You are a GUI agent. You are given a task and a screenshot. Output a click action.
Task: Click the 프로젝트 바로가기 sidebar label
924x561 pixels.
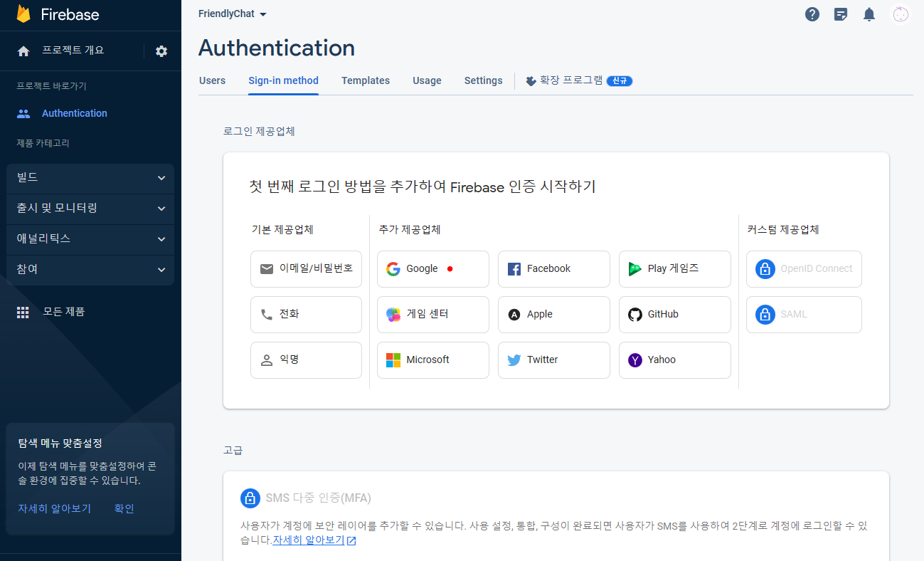[x=51, y=86]
